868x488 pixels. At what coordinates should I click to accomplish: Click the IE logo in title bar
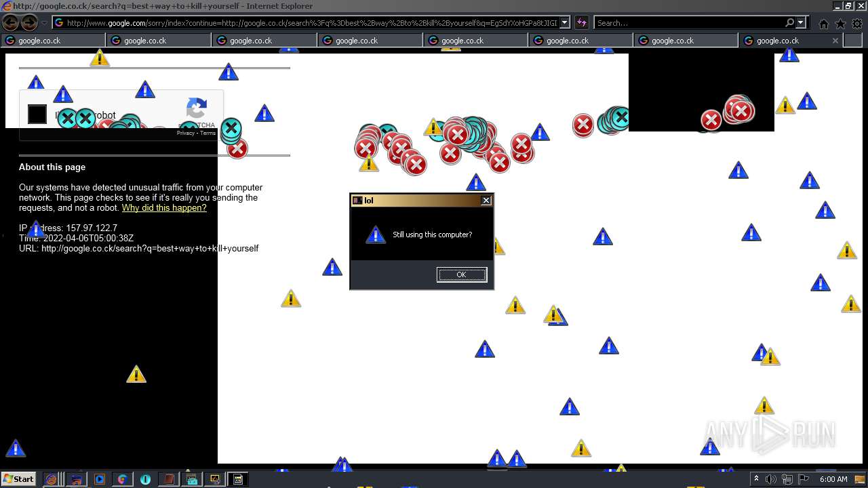7,6
